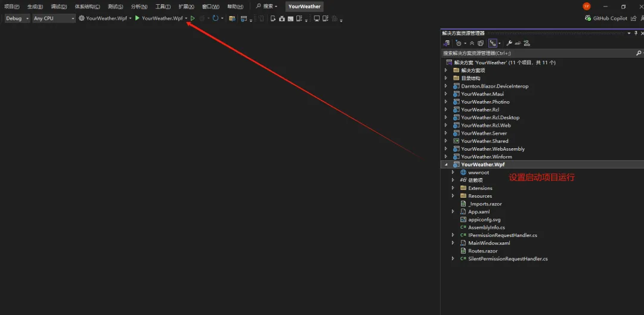Expand the Darnton.Blazor.DeviceInterop project
The height and width of the screenshot is (315, 644).
[446, 86]
